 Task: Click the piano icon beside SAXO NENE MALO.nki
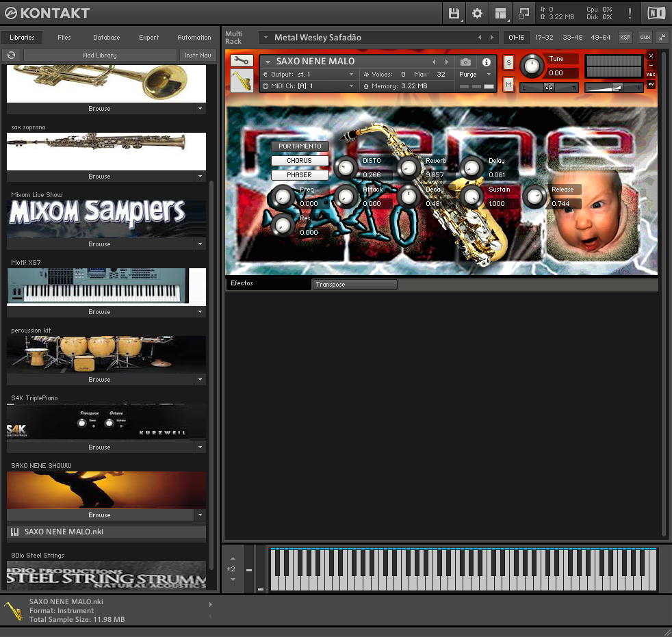14,532
